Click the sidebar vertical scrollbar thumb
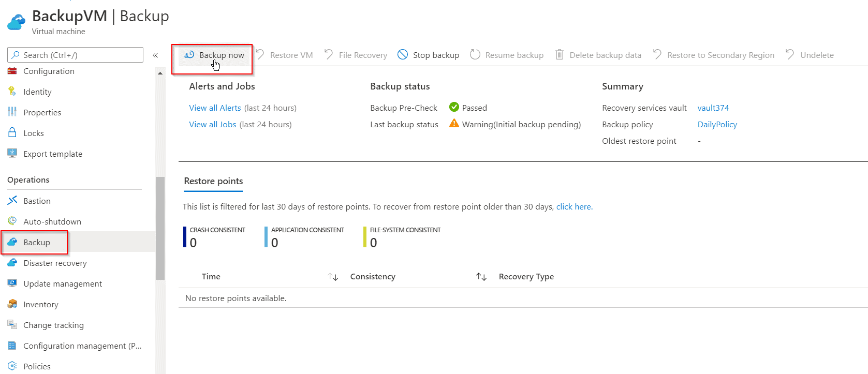This screenshot has height=374, width=868. pyautogui.click(x=160, y=228)
